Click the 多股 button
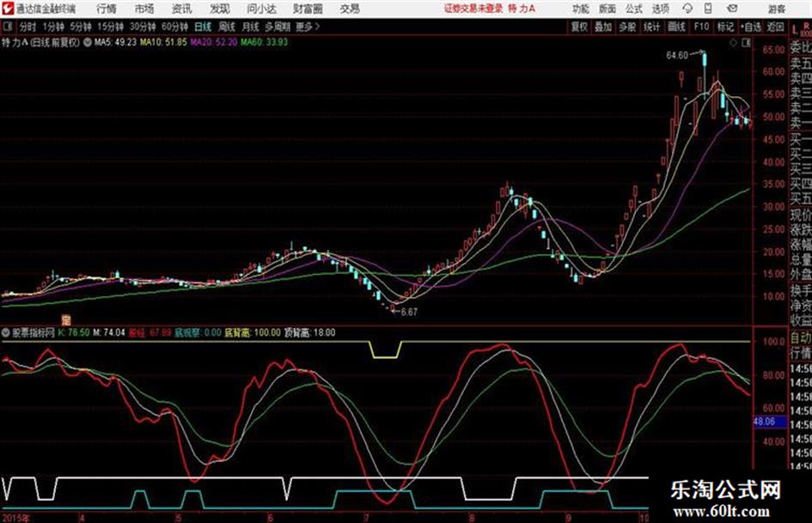Image resolution: width=812 pixels, height=523 pixels. pyautogui.click(x=627, y=27)
